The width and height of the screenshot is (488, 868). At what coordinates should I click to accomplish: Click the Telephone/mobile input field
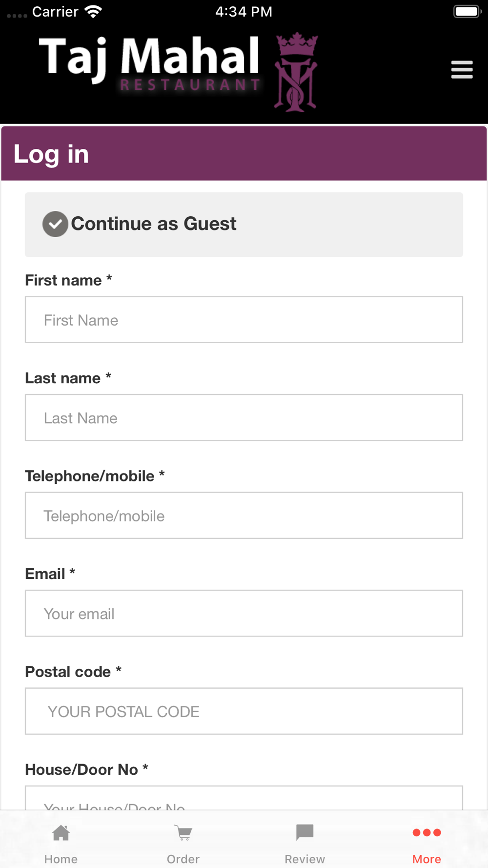pos(244,516)
